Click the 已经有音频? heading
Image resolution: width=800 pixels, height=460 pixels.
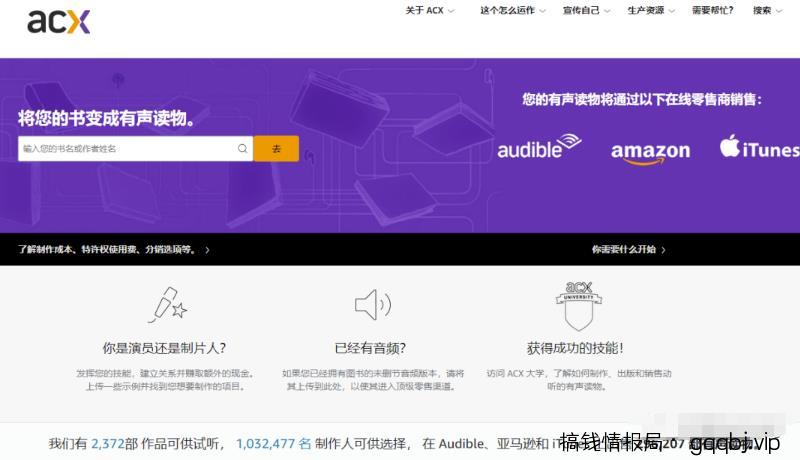pyautogui.click(x=370, y=348)
